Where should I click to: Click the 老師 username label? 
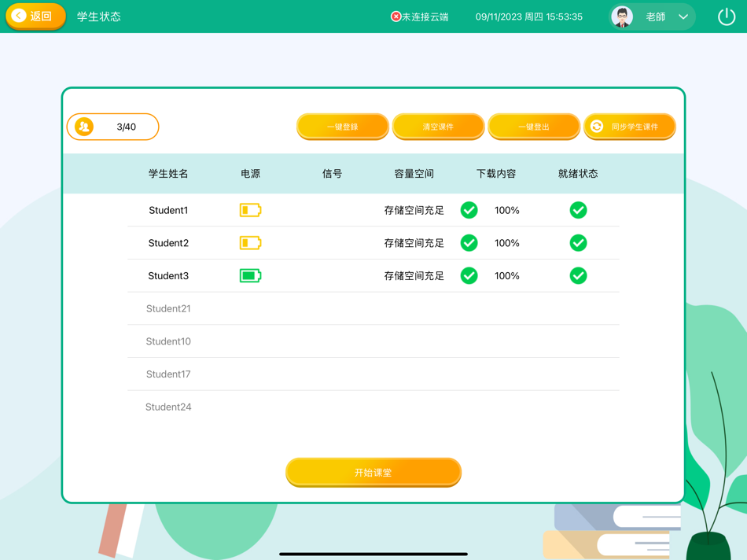click(656, 17)
